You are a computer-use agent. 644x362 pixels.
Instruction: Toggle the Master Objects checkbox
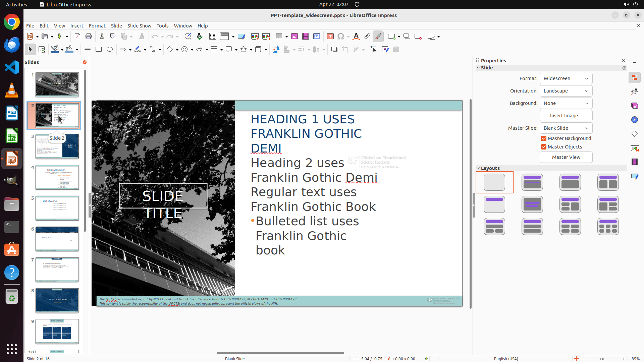coord(544,147)
